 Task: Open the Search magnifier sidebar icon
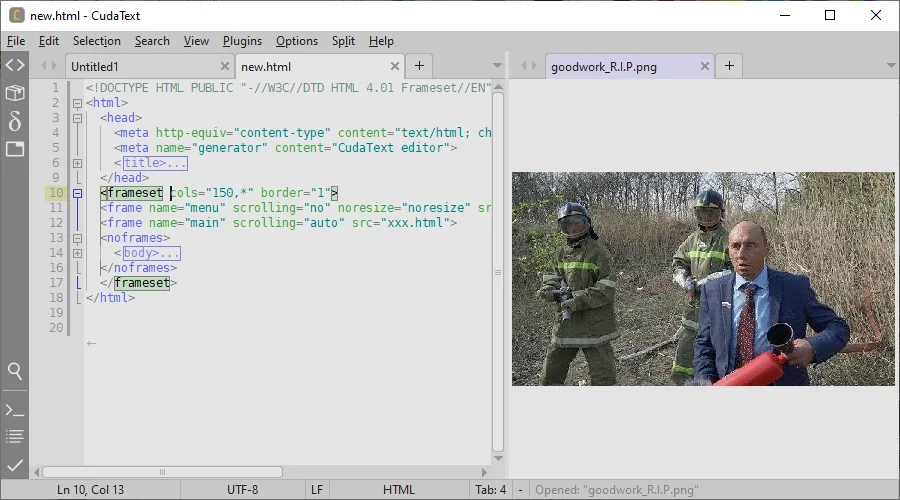pos(15,371)
